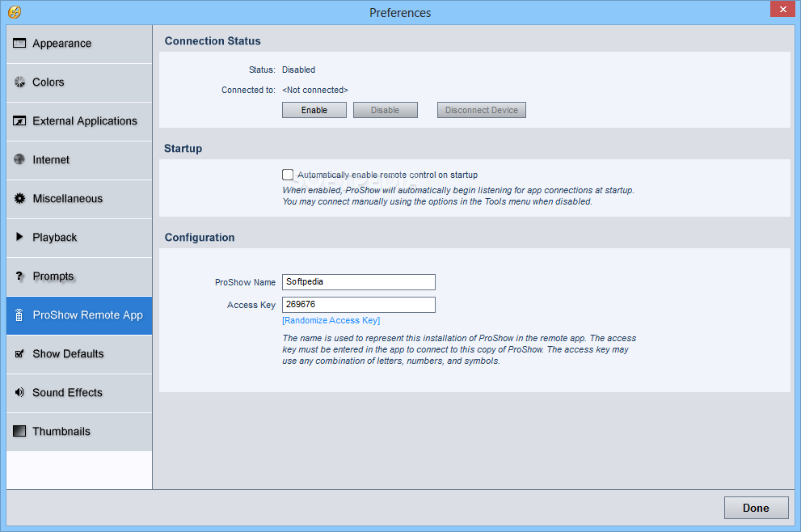Screen dimensions: 801x532
Task: Click the Internet globe icon
Action: point(19,159)
